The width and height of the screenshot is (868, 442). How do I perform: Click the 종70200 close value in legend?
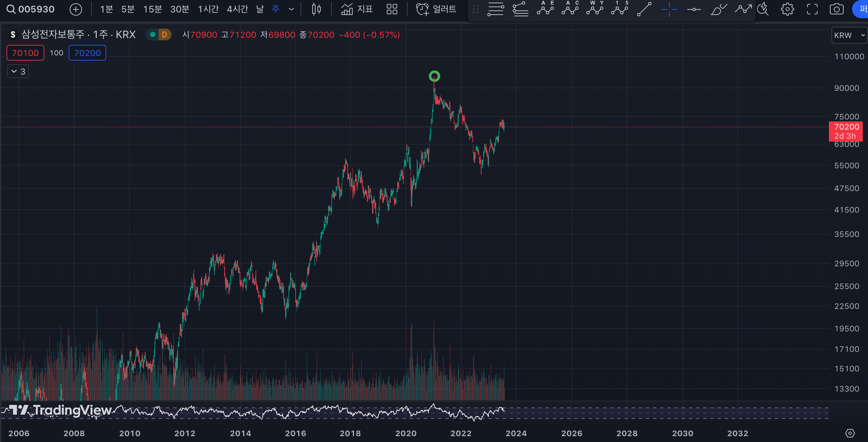(317, 35)
